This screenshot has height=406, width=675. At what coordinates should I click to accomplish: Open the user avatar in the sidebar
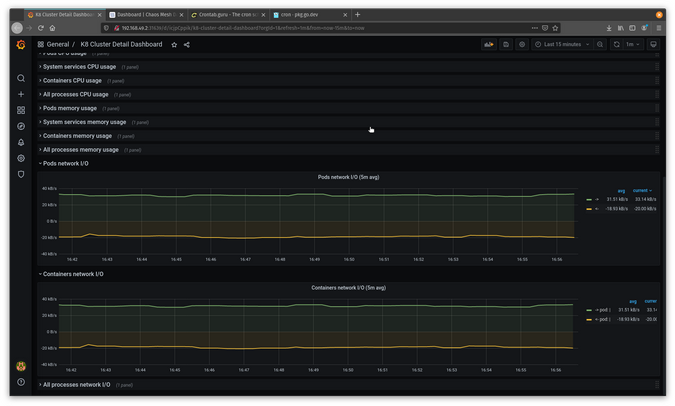[21, 366]
